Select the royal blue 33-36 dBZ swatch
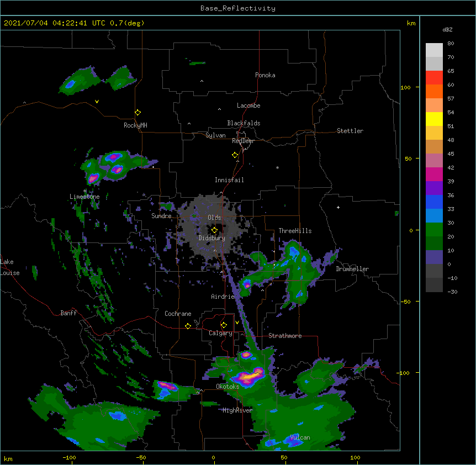Image resolution: width=476 pixels, height=465 pixels. pos(434,202)
